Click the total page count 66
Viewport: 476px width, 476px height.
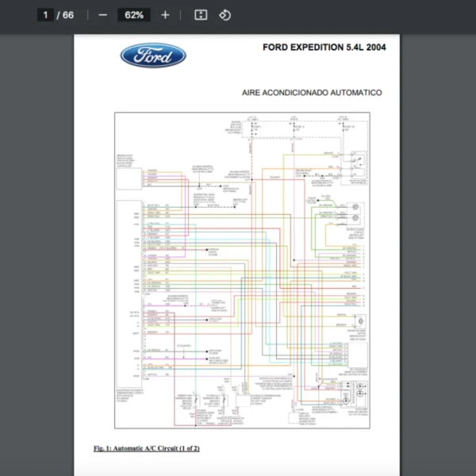pos(68,15)
